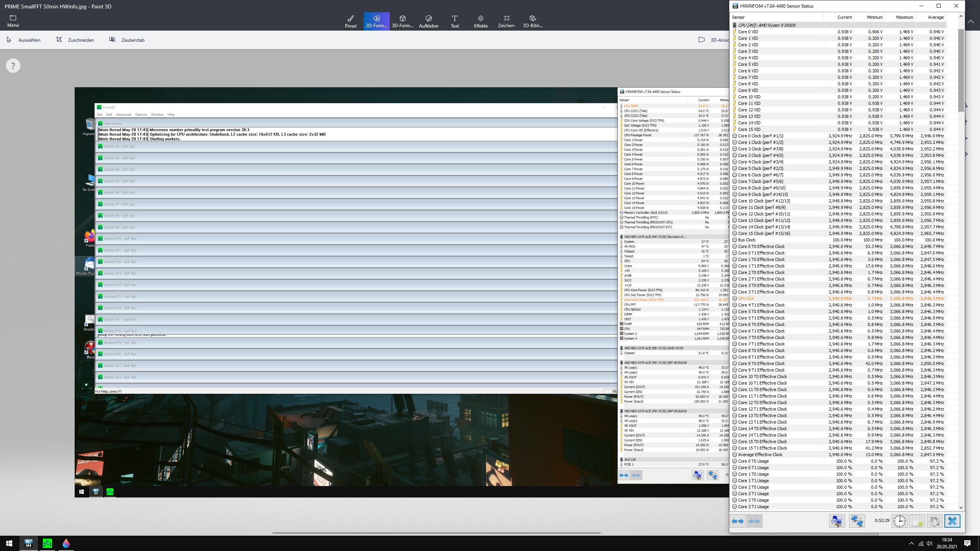Click the Current column header
The height and width of the screenshot is (551, 980).
[x=839, y=17]
